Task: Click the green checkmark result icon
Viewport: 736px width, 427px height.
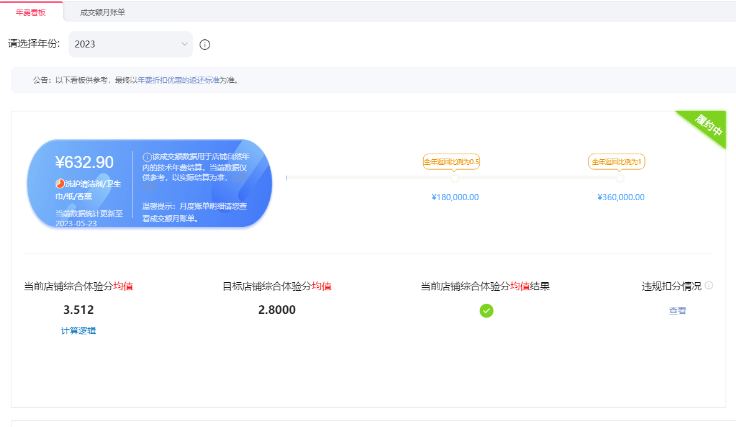Action: coord(486,311)
